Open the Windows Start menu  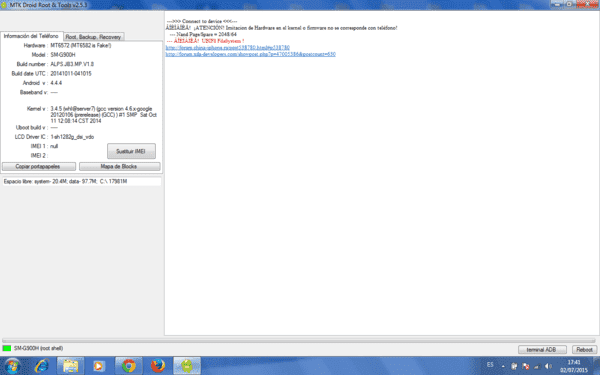tap(12, 366)
